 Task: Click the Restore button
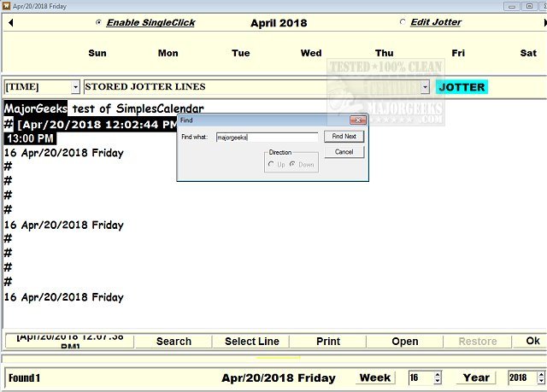coord(478,341)
